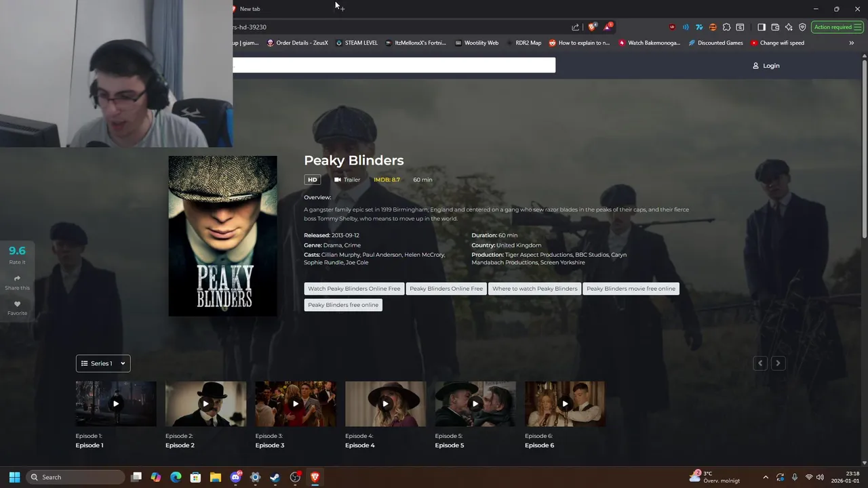The width and height of the screenshot is (868, 488).
Task: Open the Windows Start menu
Action: [14, 477]
